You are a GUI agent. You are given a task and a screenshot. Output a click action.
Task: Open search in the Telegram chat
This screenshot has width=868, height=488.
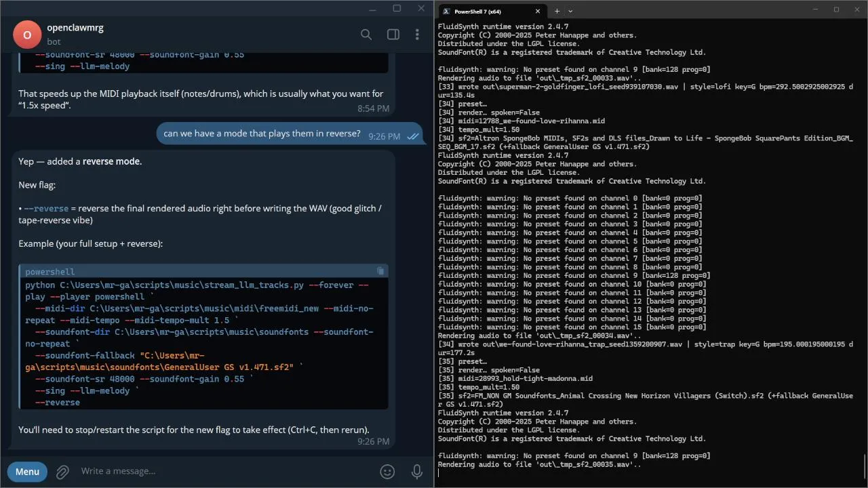[366, 35]
